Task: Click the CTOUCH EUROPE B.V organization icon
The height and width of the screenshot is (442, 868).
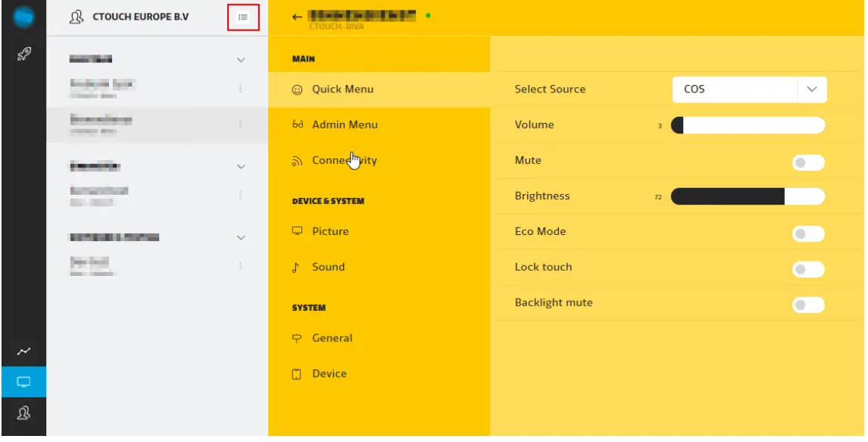Action: tap(76, 17)
